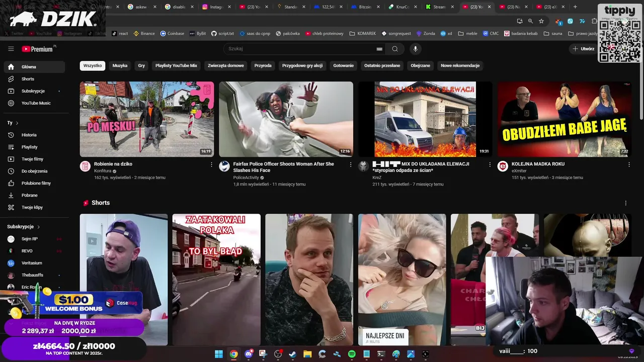
Task: Open a new browser tab
Action: tap(575, 7)
